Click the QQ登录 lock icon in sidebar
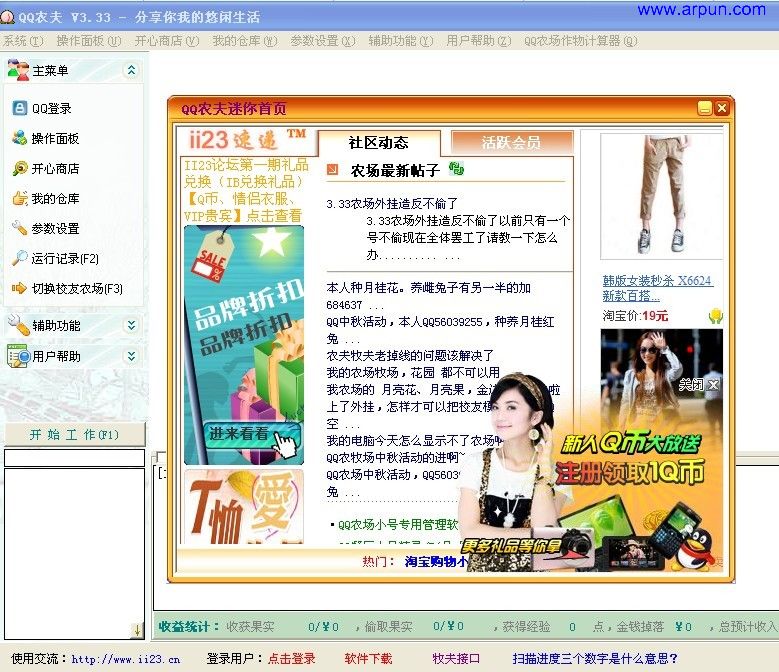 tap(19, 108)
